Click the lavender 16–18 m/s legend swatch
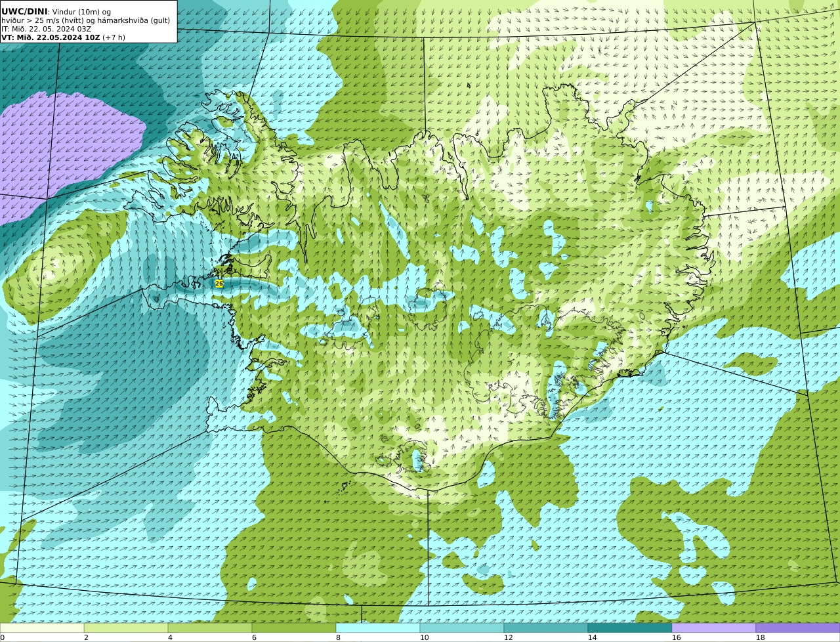 coord(714,628)
